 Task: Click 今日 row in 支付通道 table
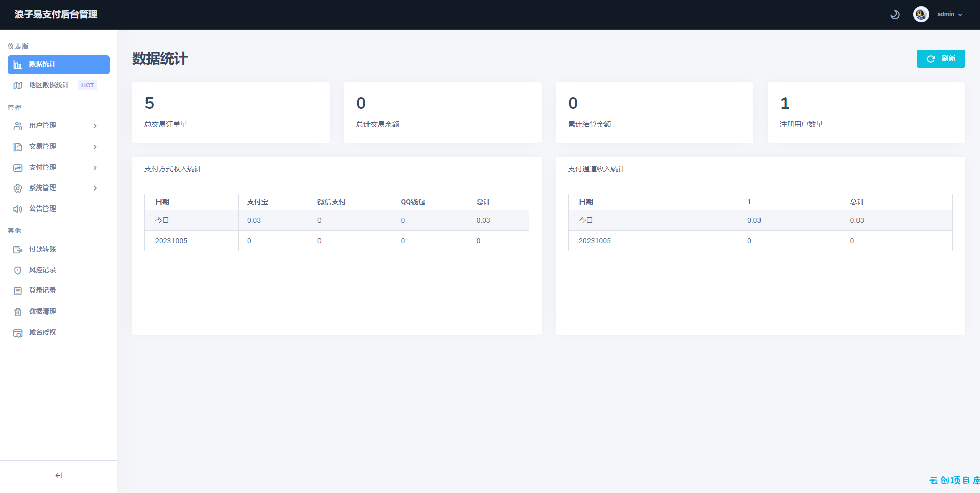click(x=761, y=220)
